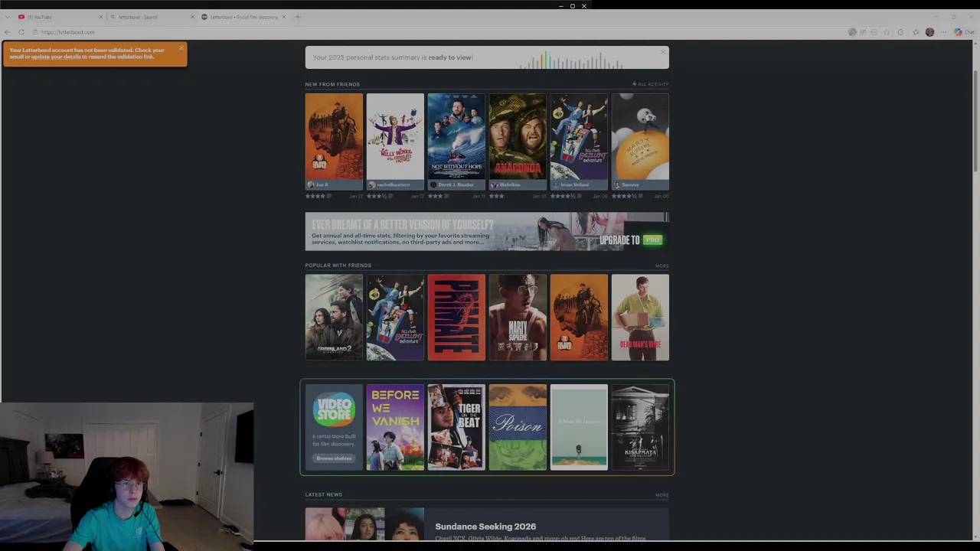
Task: Add this page to browser favorites star
Action: pos(887,32)
